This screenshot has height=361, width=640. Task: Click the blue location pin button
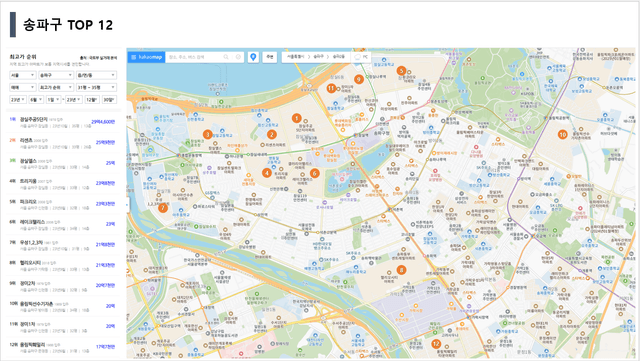253,57
